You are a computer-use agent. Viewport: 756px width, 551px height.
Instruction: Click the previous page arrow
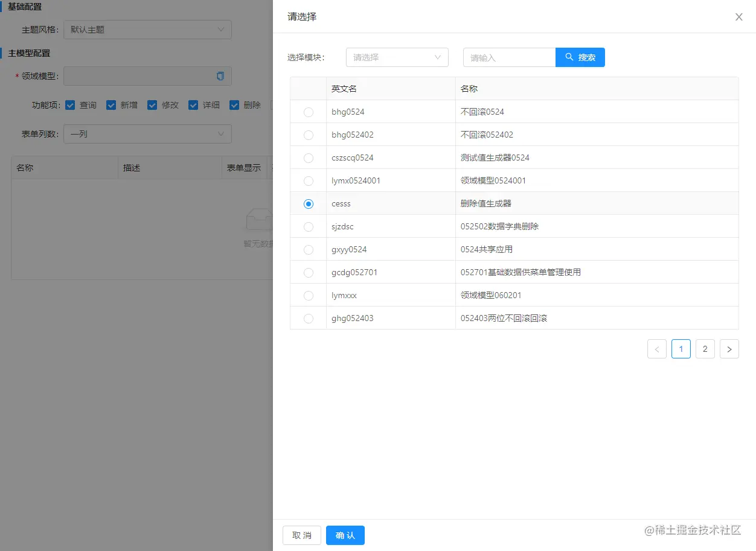click(657, 349)
